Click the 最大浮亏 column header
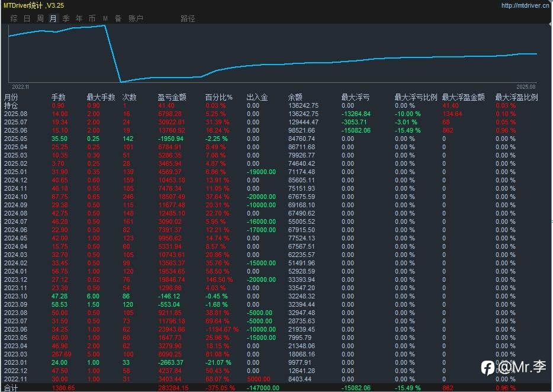 coord(355,97)
